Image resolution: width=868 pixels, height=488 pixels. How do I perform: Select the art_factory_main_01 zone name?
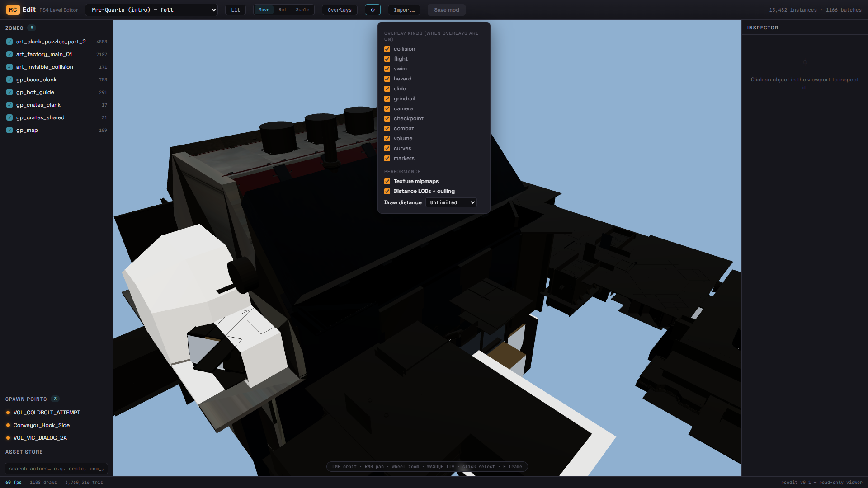point(44,54)
